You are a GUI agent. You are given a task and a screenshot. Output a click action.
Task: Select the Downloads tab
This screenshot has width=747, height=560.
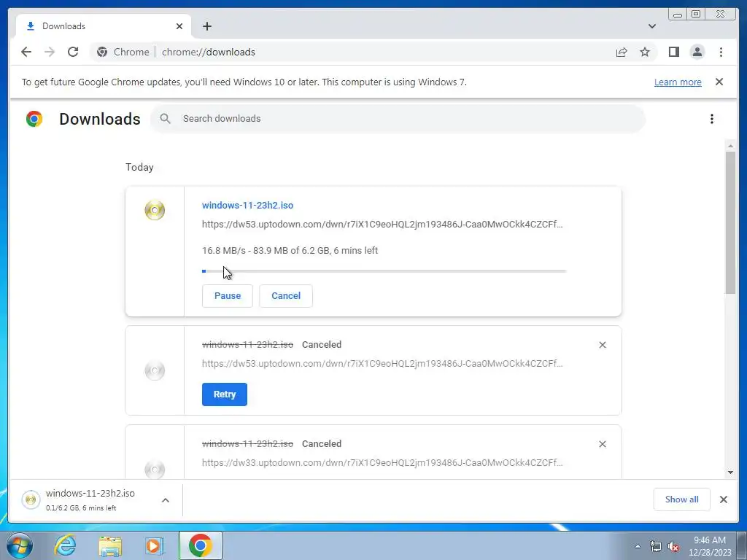(104, 26)
